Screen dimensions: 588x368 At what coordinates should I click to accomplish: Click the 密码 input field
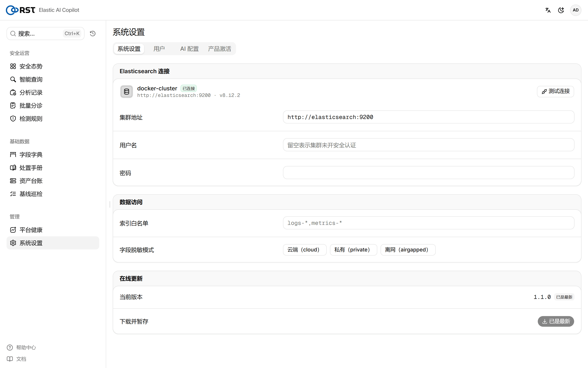(429, 173)
